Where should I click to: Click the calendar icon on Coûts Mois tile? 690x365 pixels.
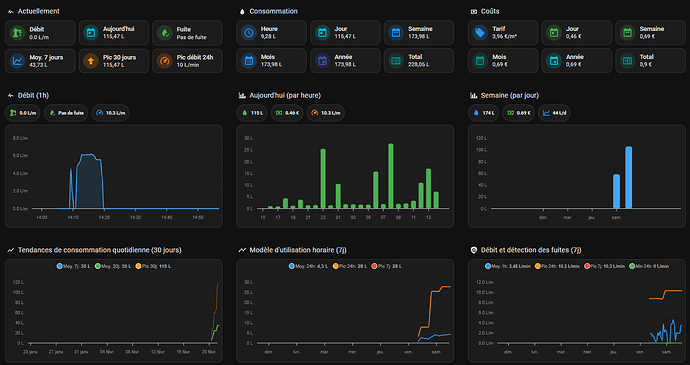[x=480, y=61]
